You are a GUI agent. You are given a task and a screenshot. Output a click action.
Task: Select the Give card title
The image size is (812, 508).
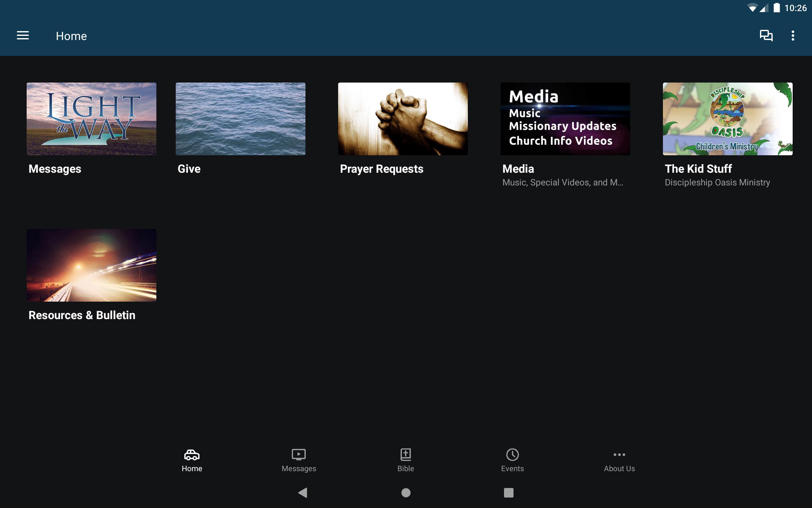[189, 169]
